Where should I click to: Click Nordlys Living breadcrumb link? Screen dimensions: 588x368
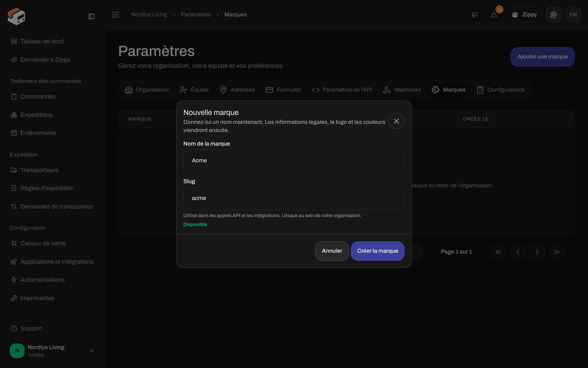pos(149,15)
